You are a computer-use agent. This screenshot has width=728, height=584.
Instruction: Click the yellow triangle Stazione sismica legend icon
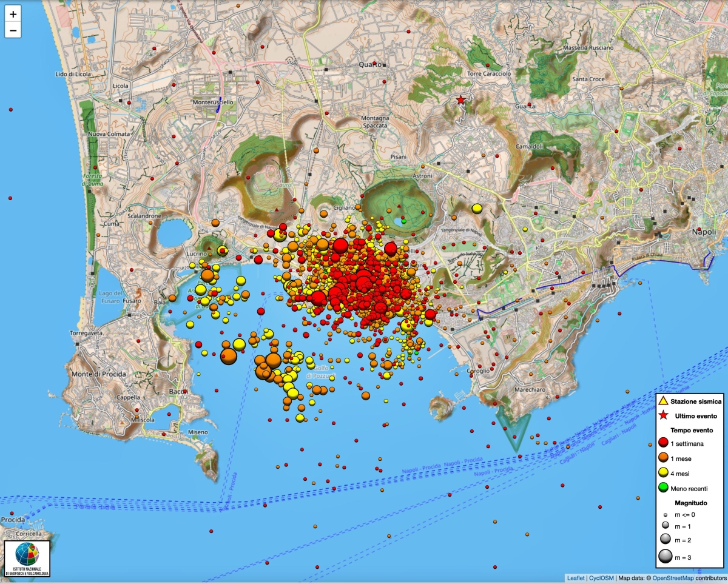(x=663, y=401)
